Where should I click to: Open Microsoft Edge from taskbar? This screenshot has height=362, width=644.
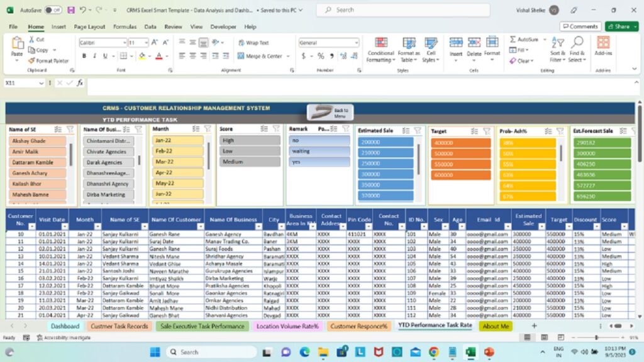(304, 352)
